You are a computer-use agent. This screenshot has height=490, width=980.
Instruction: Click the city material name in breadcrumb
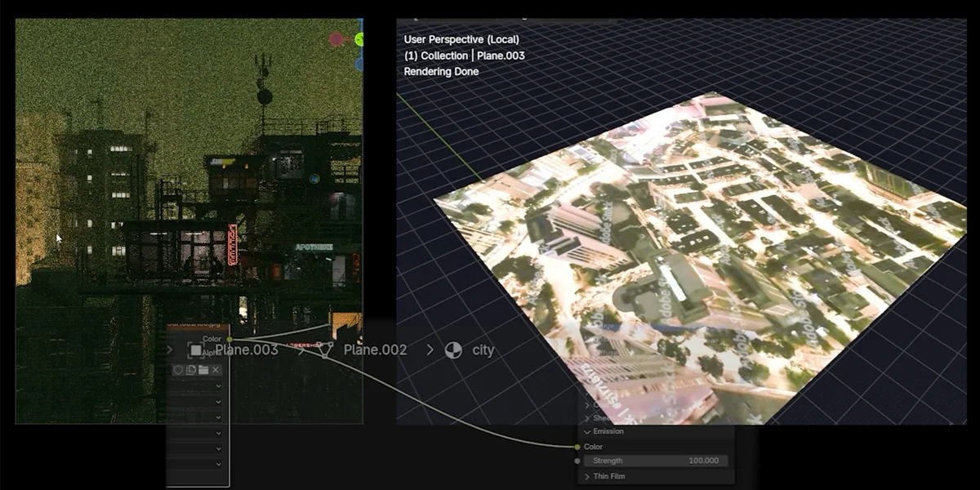(x=483, y=350)
